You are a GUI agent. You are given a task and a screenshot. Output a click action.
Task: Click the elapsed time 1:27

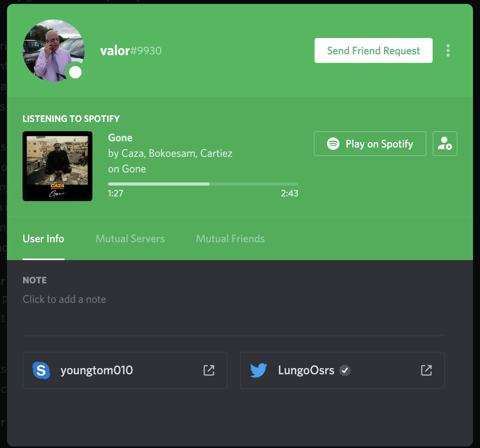(x=116, y=193)
